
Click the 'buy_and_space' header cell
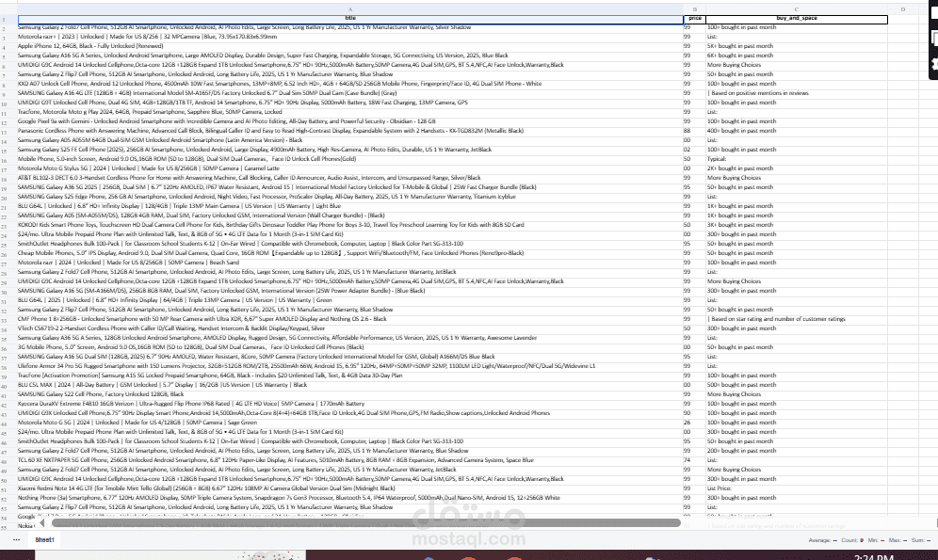[x=796, y=19]
